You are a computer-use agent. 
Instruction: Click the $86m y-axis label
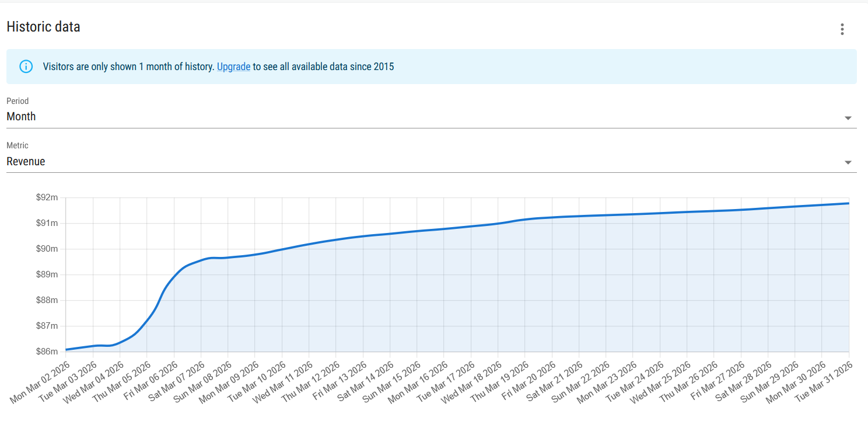47,352
